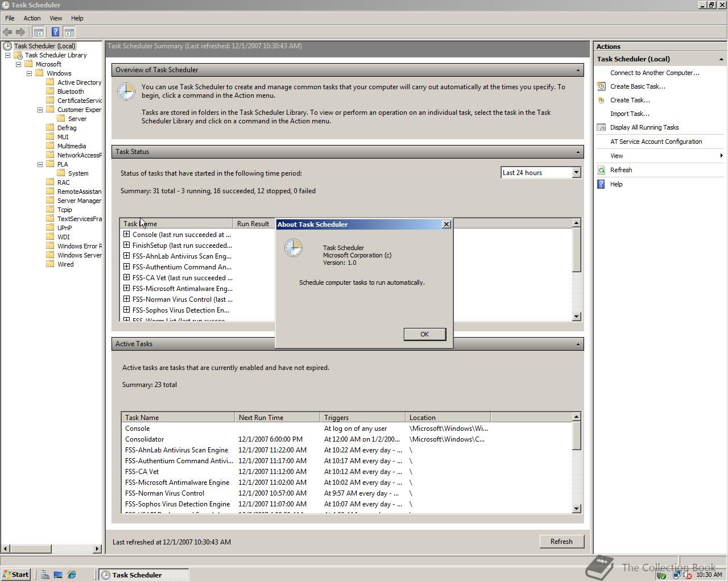Screen dimensions: 728x582
Task: Collapse the Active Tasks section
Action: (578, 344)
